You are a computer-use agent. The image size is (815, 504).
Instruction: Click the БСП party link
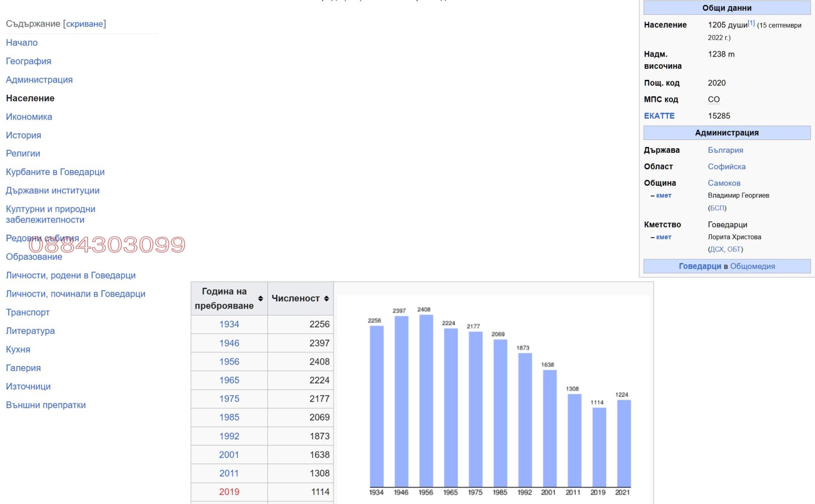[717, 208]
